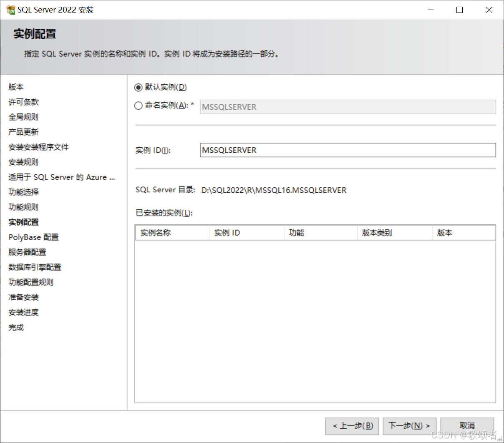The width and height of the screenshot is (504, 443).
Task: Select the 数据库引擎配置 step
Action: point(35,267)
